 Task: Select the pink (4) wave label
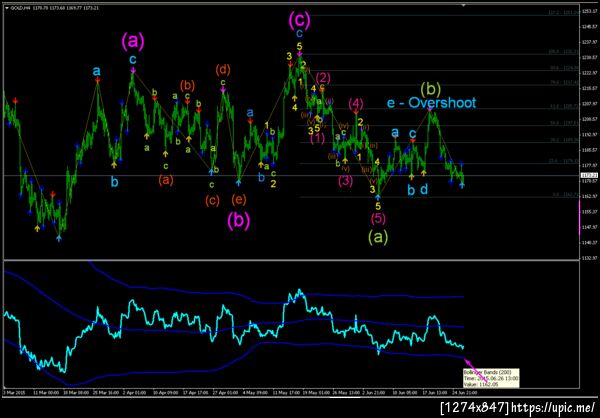(356, 103)
